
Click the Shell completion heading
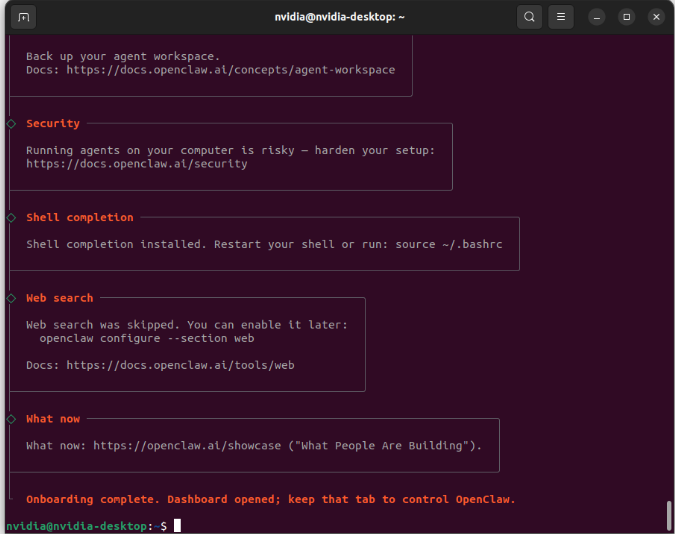pyautogui.click(x=80, y=217)
